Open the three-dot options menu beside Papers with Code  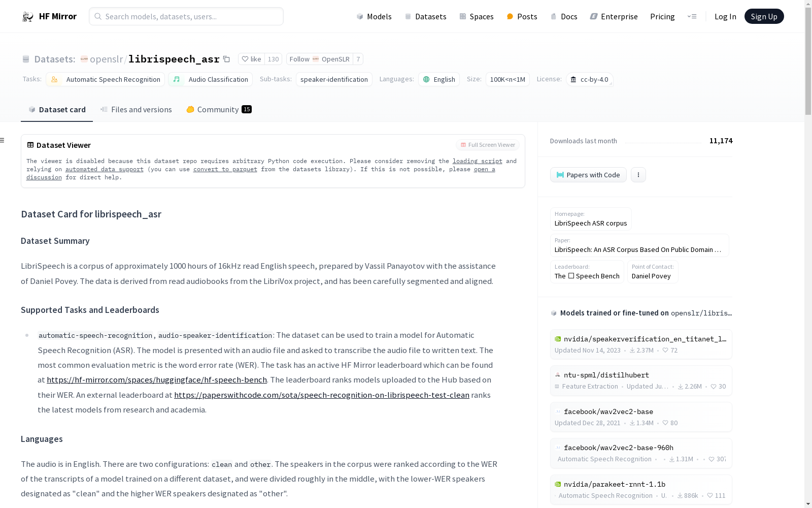click(x=638, y=175)
